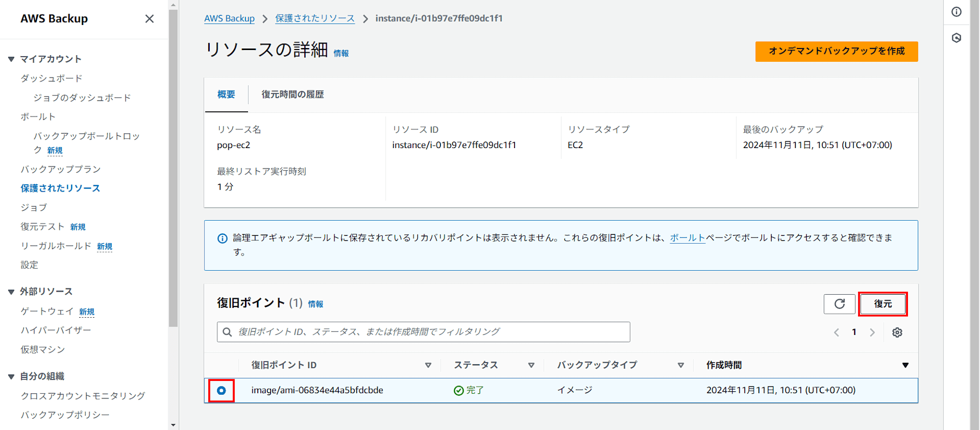The height and width of the screenshot is (430, 980).
Task: Click the hexagon shield icon under info icon
Action: (x=956, y=38)
